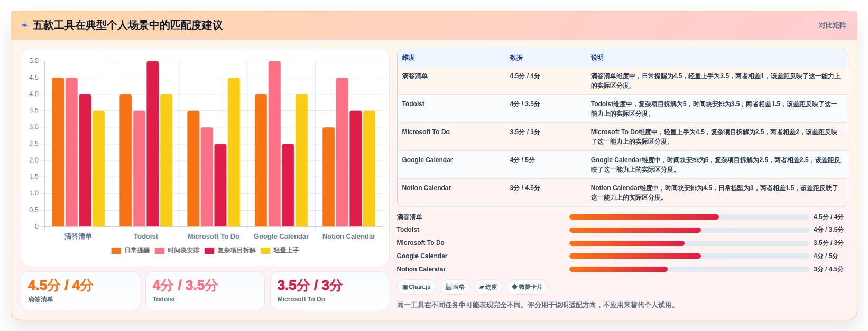The image size is (868, 331).
Task: Click Microsoft To Do 轻量上手 yellow bar
Action: pos(234,152)
